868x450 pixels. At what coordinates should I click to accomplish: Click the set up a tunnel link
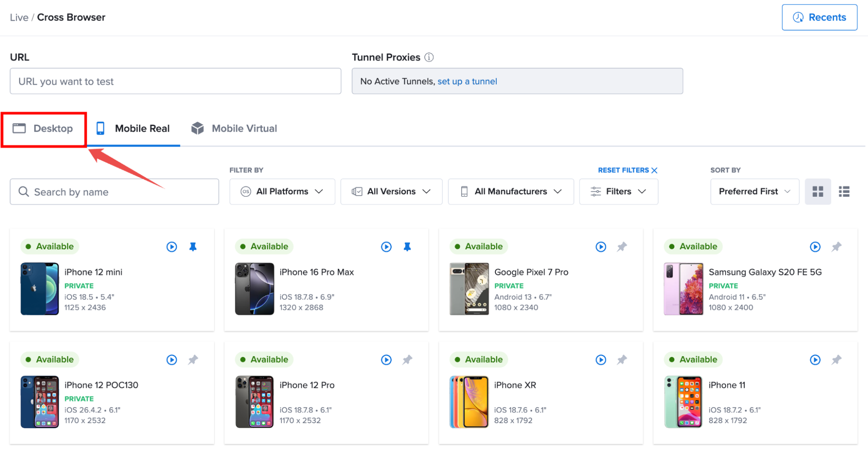click(x=467, y=81)
